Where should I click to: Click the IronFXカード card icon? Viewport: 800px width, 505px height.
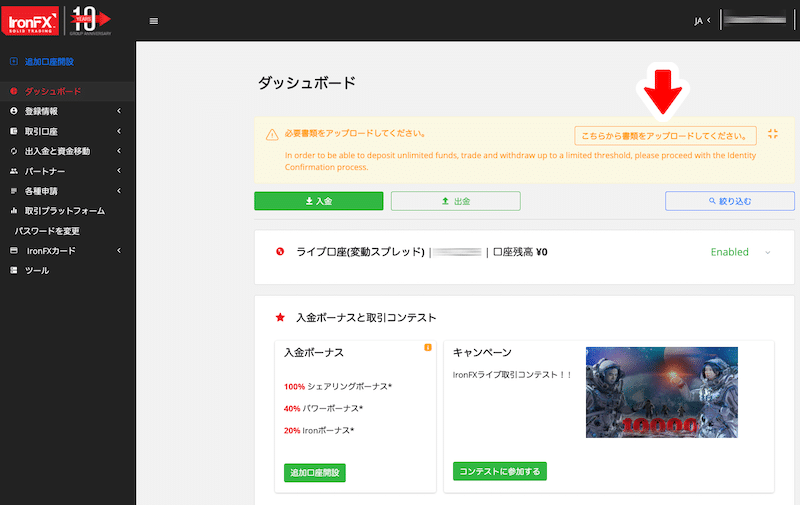pos(14,250)
